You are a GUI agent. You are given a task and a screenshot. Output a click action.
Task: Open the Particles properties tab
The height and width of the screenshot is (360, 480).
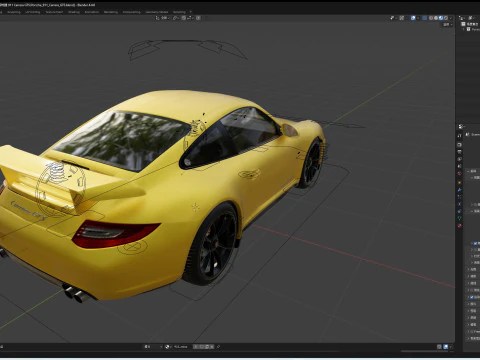click(460, 197)
